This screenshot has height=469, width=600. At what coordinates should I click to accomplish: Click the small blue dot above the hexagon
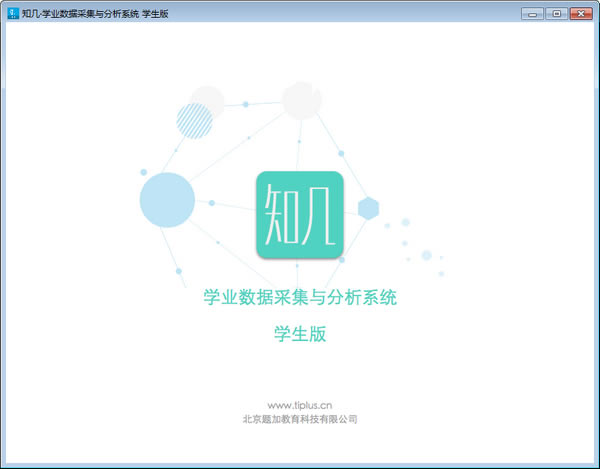point(341,153)
